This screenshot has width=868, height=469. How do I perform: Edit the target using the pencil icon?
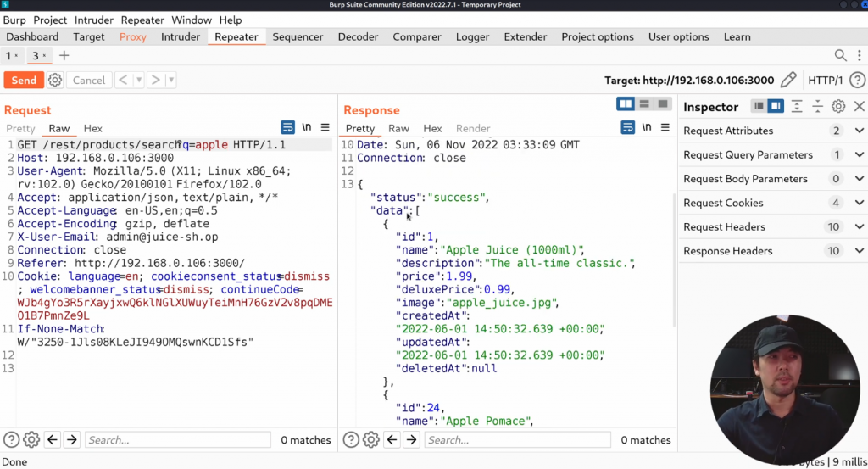(x=788, y=80)
